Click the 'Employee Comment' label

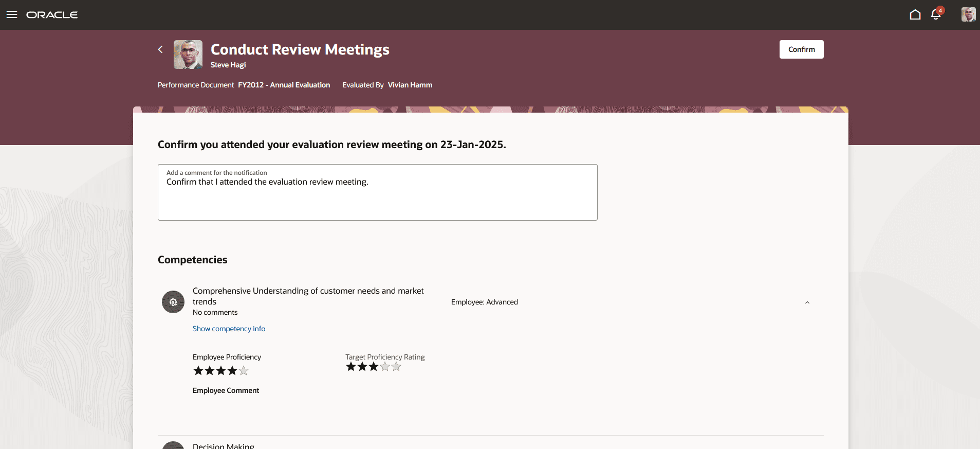pos(226,390)
